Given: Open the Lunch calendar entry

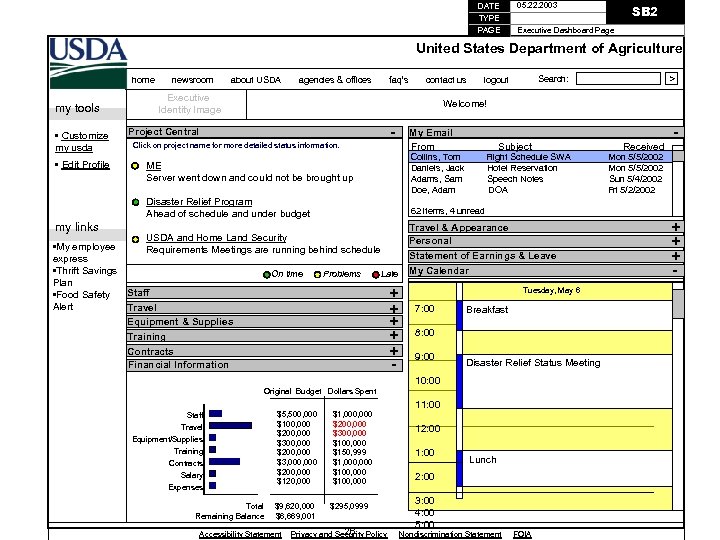Looking at the screenshot, I should (567, 468).
